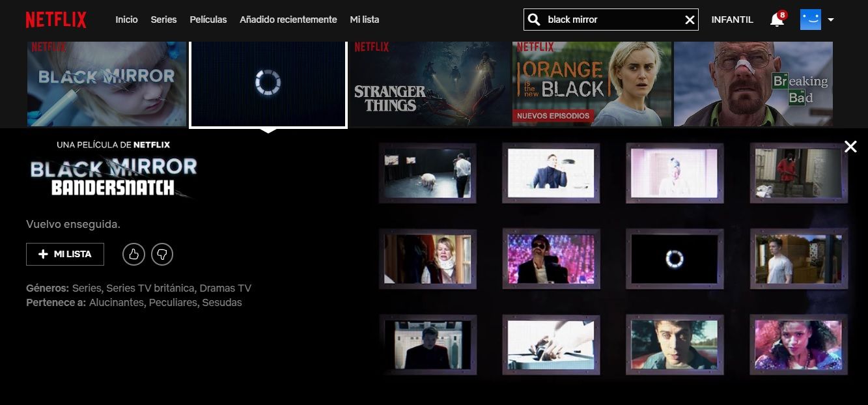
Task: Click the Sesudas tag link
Action: (x=222, y=303)
